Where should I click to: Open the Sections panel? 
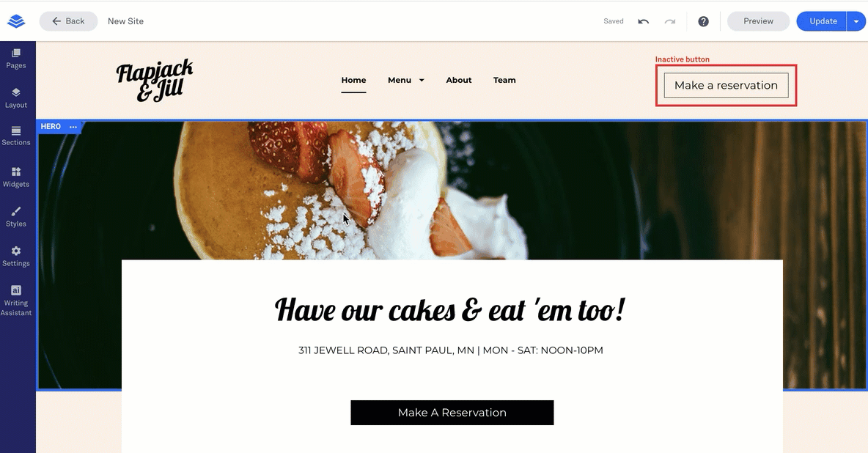click(x=16, y=136)
